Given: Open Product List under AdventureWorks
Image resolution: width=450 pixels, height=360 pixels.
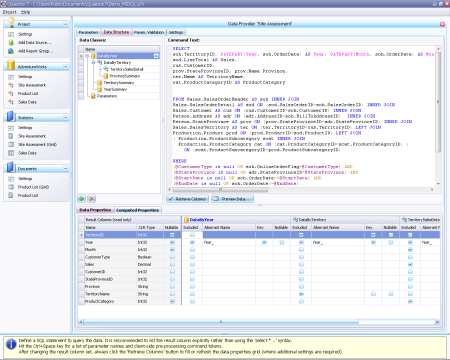Looking at the screenshot, I should pyautogui.click(x=28, y=94).
